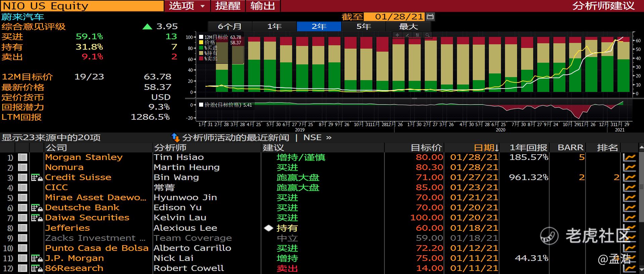Screen dimensions: 644x274
Task: Open the trend chart icon for Credit Suisse row
Action: pyautogui.click(x=629, y=177)
